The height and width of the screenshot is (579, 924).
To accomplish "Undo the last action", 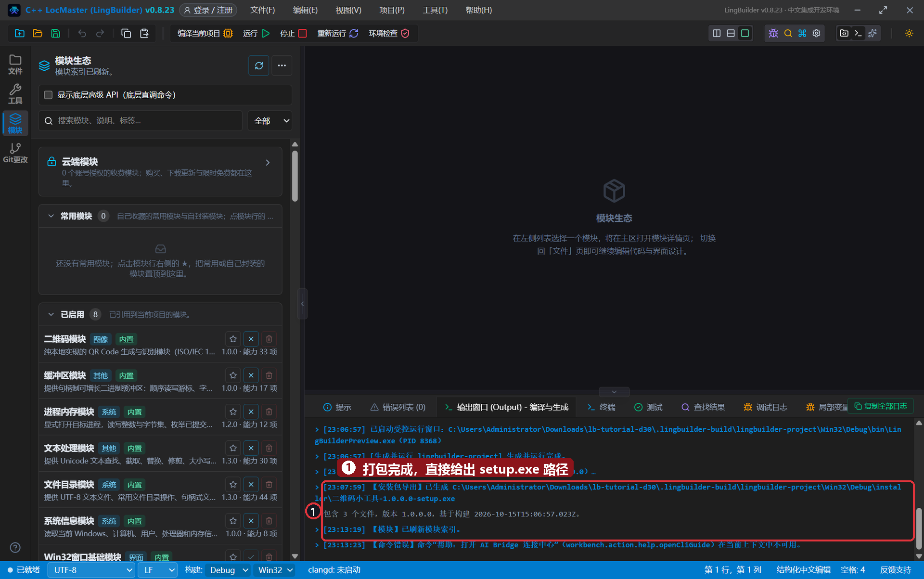I will pyautogui.click(x=82, y=33).
